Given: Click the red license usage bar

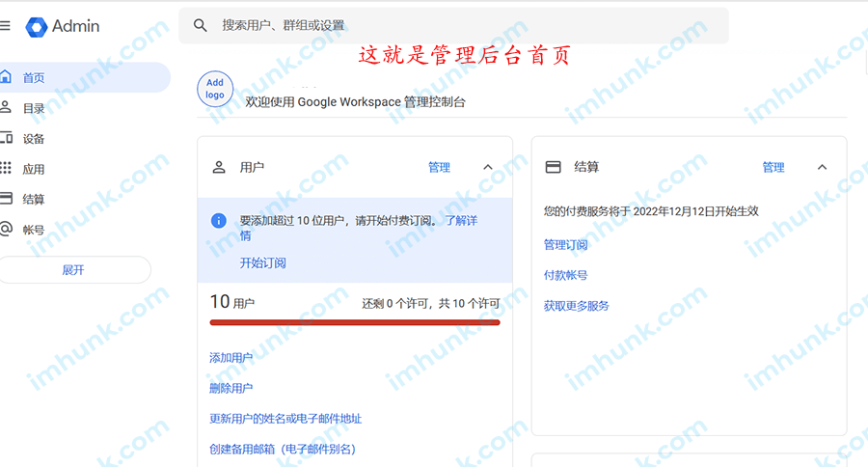Looking at the screenshot, I should coord(355,322).
